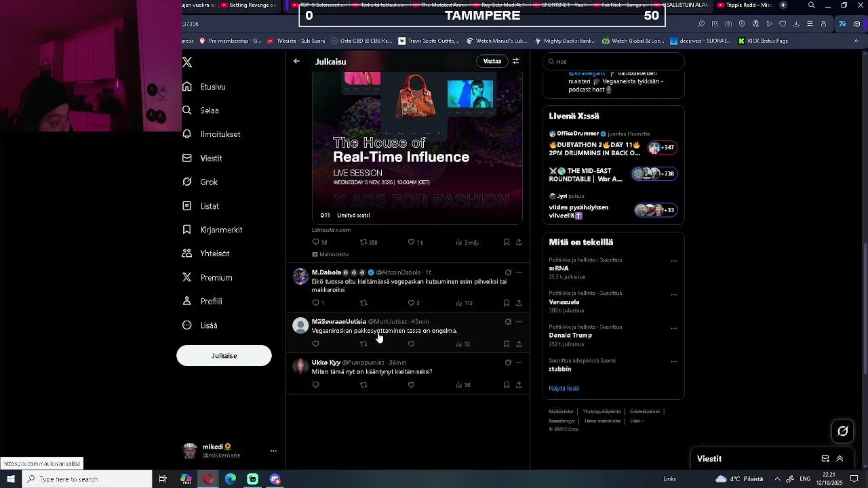
Task: Open more options for mRNA trend
Action: [x=673, y=261]
